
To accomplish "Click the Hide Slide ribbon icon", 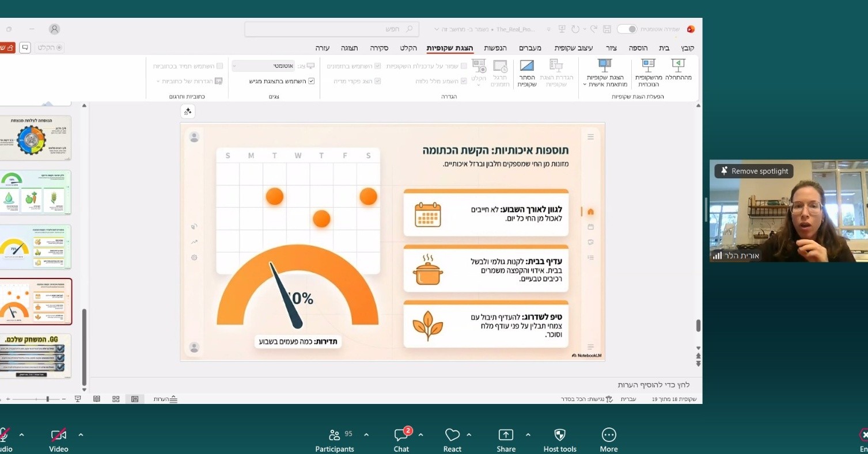I will pyautogui.click(x=526, y=73).
